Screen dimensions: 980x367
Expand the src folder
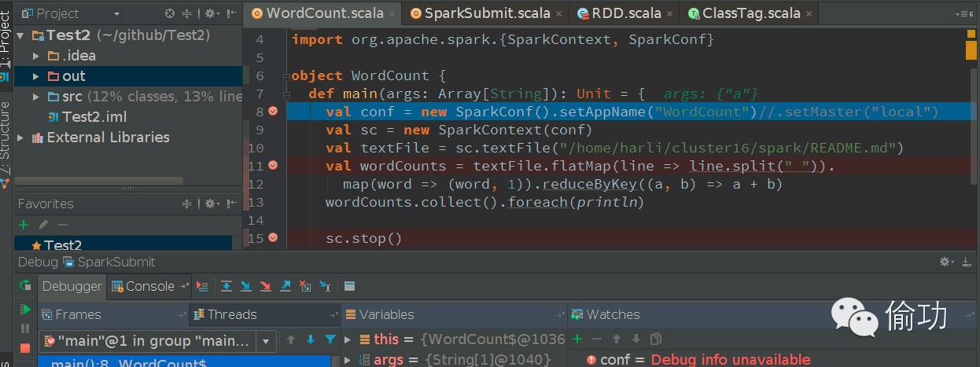point(36,97)
